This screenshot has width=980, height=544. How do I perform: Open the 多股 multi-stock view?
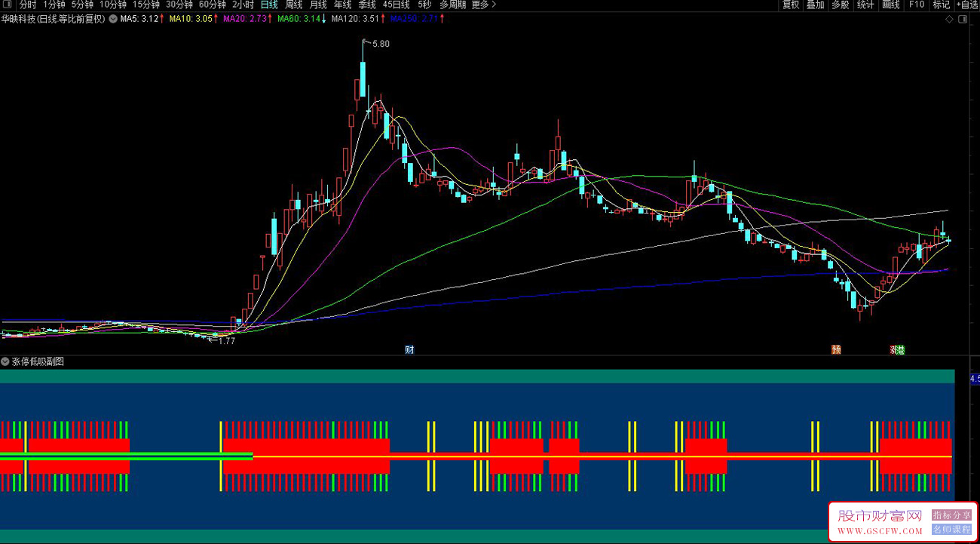pos(840,5)
